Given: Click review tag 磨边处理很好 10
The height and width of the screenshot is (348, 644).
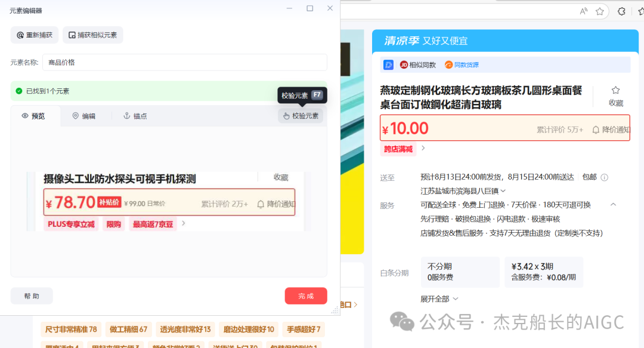Looking at the screenshot, I should click(249, 329).
